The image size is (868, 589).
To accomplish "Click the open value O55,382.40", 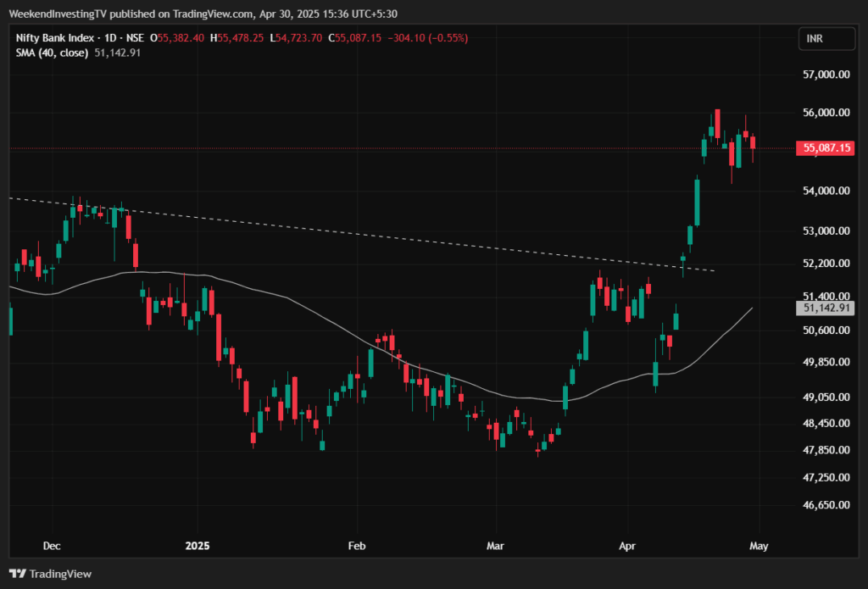I will [177, 38].
